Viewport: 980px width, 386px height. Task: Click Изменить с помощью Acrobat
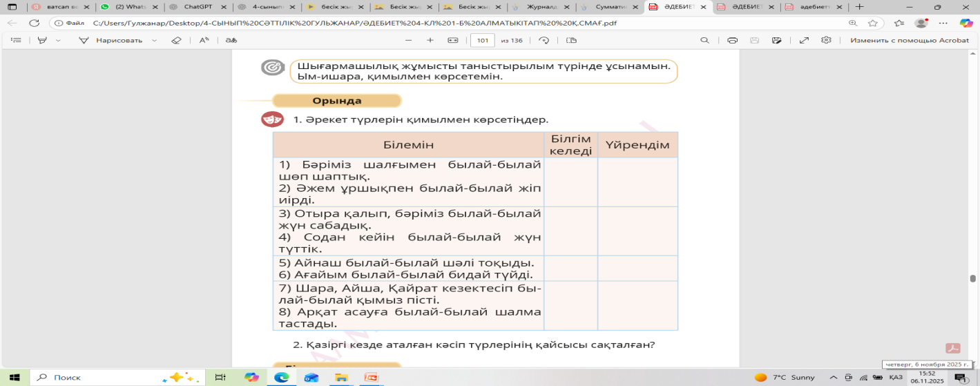point(910,40)
